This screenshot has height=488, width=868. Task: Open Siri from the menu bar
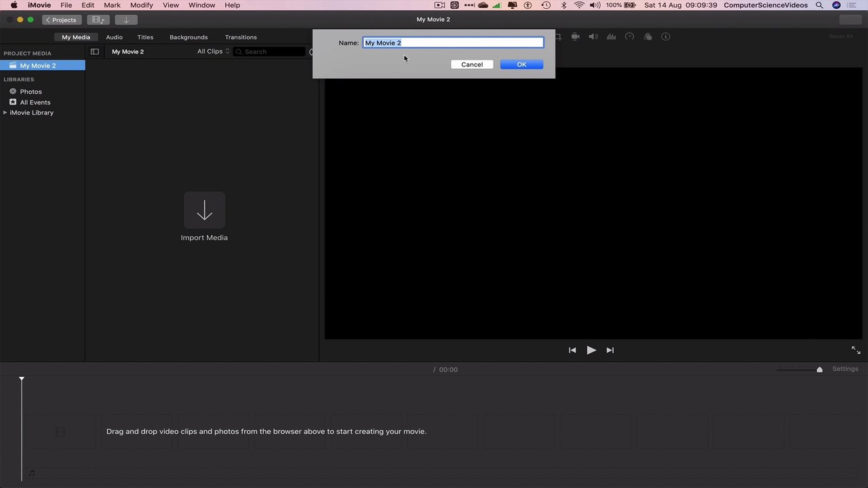(x=836, y=5)
